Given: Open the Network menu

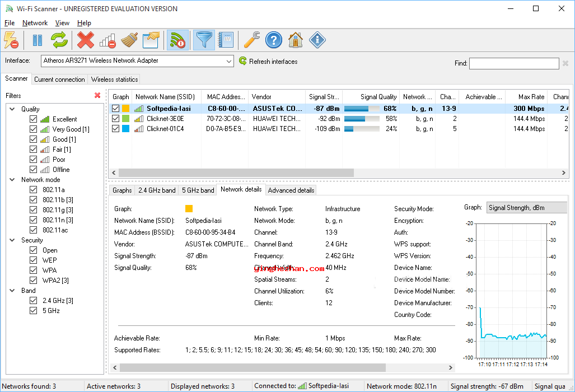Looking at the screenshot, I should point(35,23).
